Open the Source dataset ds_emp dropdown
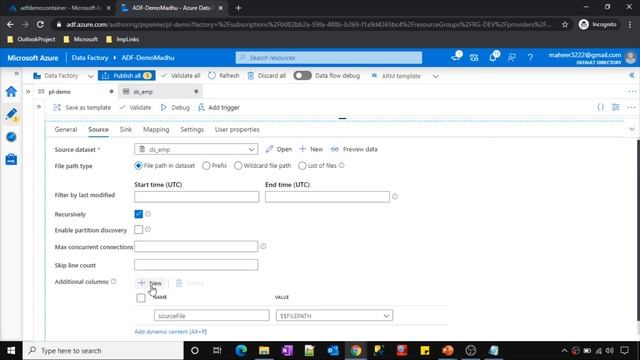This screenshot has width=640, height=360. [196, 149]
